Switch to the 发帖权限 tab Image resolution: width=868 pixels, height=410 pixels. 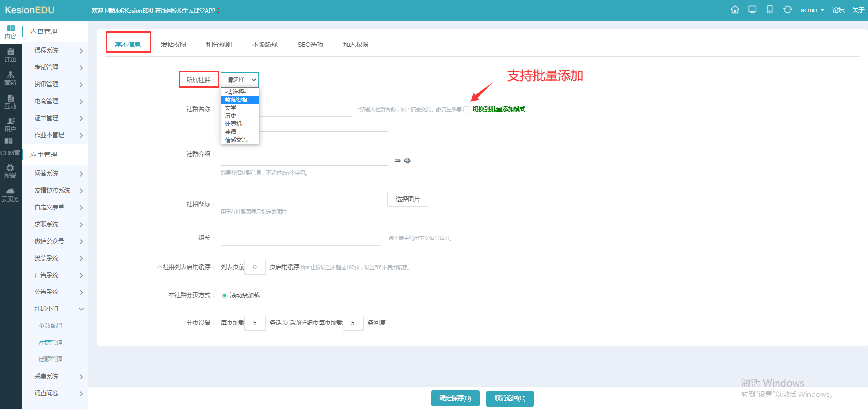click(174, 45)
